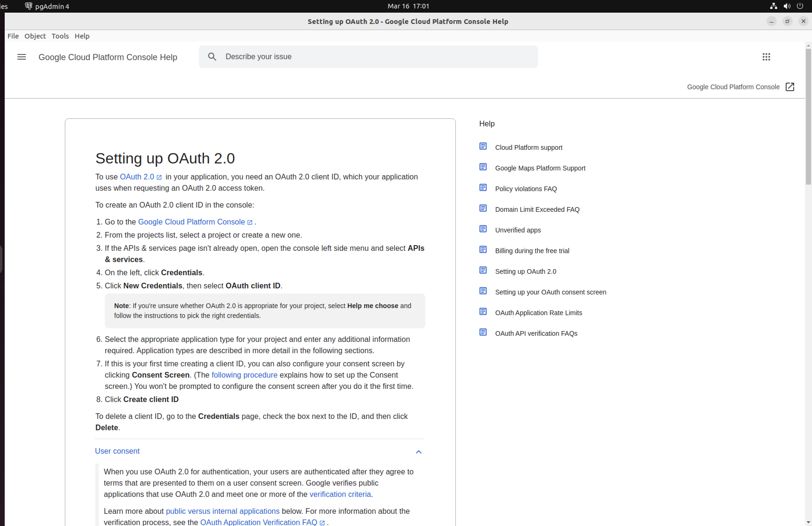Open the Tools menu
812x526 pixels.
pyautogui.click(x=60, y=36)
